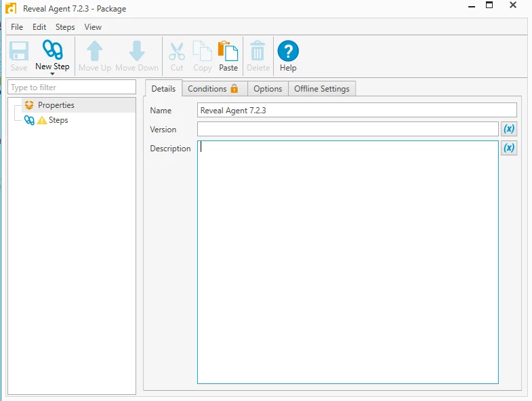The height and width of the screenshot is (401, 532).
Task: Open the File menu
Action: click(17, 27)
